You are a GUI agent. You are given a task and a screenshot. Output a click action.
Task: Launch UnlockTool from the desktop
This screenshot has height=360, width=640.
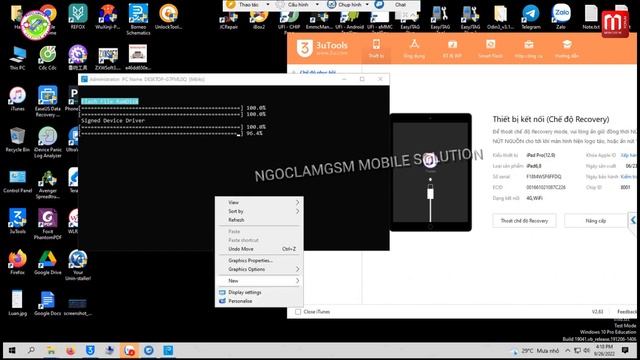pos(168,16)
